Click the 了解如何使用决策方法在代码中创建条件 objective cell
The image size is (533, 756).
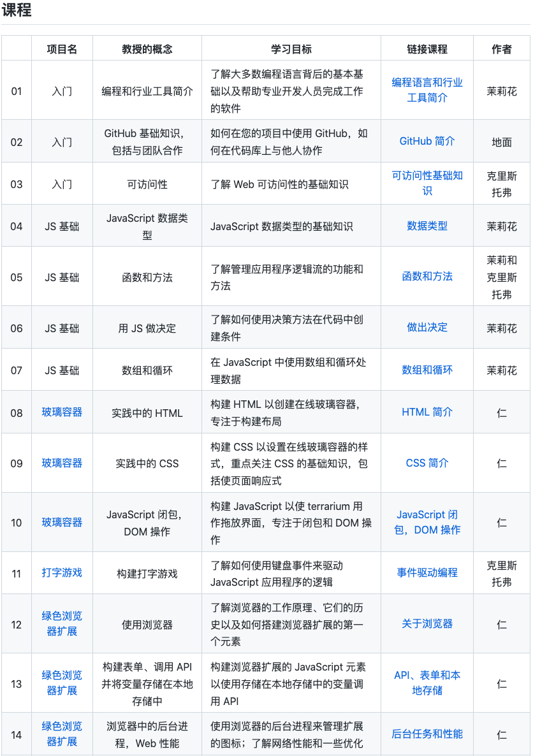(x=291, y=328)
